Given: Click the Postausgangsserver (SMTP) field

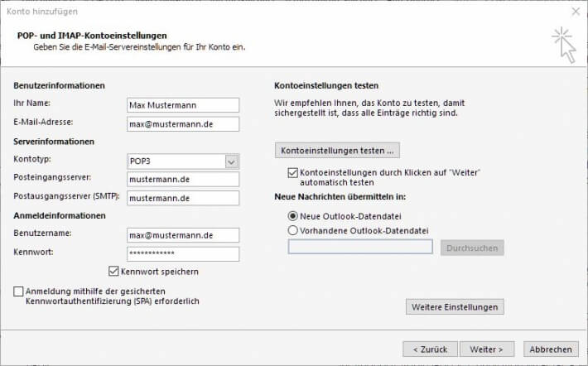Looking at the screenshot, I should pos(183,198).
